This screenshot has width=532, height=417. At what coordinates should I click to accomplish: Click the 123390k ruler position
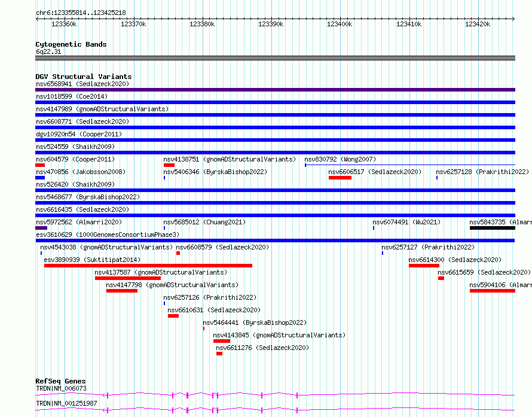pyautogui.click(x=271, y=24)
